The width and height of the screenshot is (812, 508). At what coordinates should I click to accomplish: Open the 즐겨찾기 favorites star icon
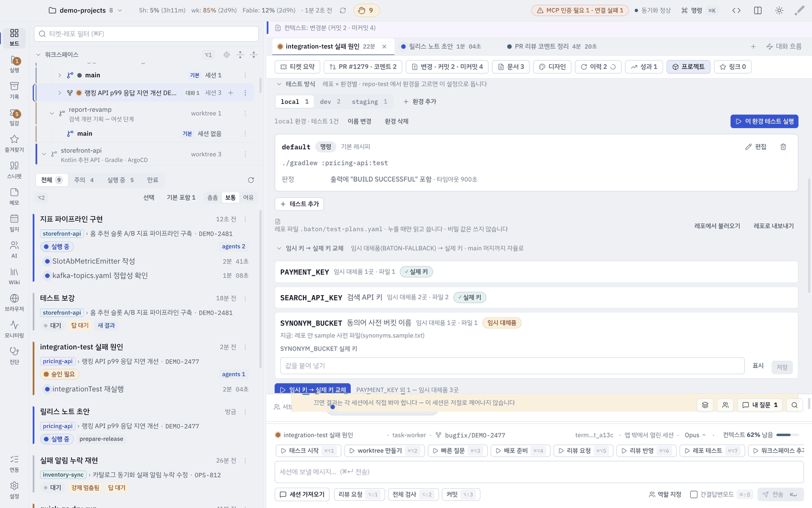point(14,143)
